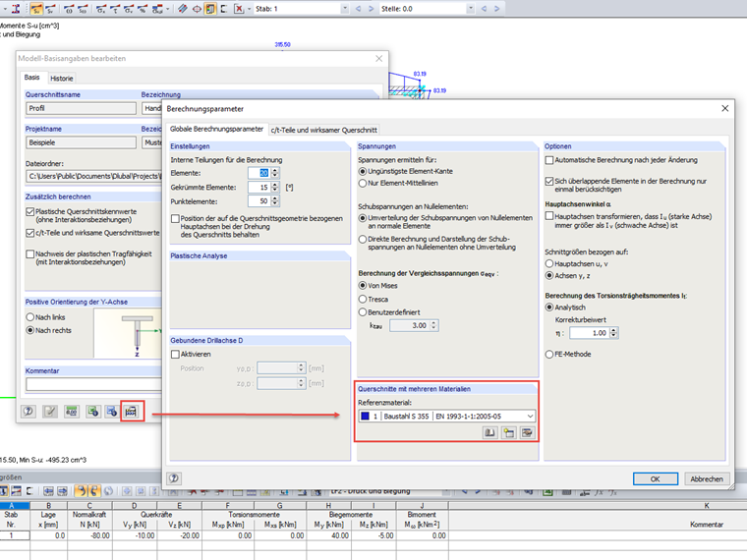Click Punktelemente spinner

click(275, 201)
